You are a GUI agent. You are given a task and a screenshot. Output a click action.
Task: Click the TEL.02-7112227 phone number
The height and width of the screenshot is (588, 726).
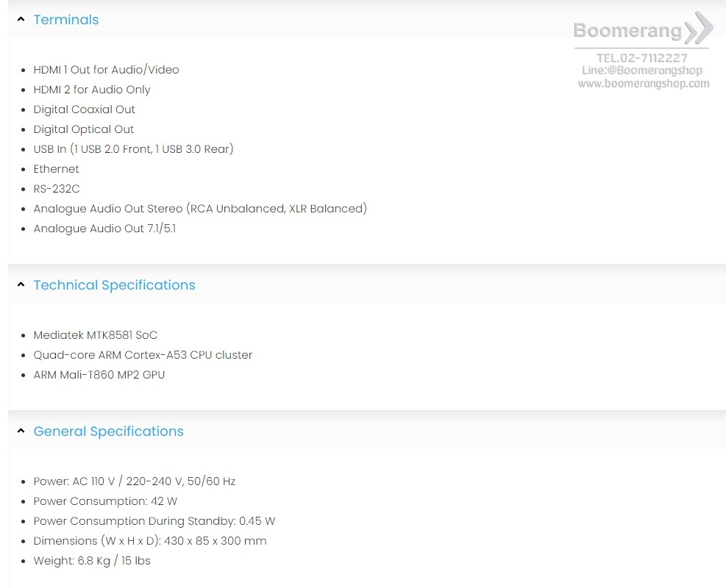coord(641,58)
